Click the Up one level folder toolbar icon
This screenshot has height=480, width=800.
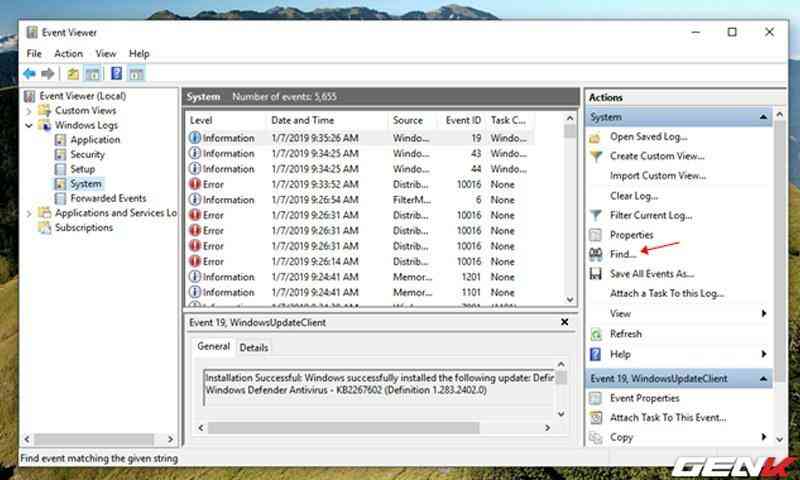tap(73, 74)
